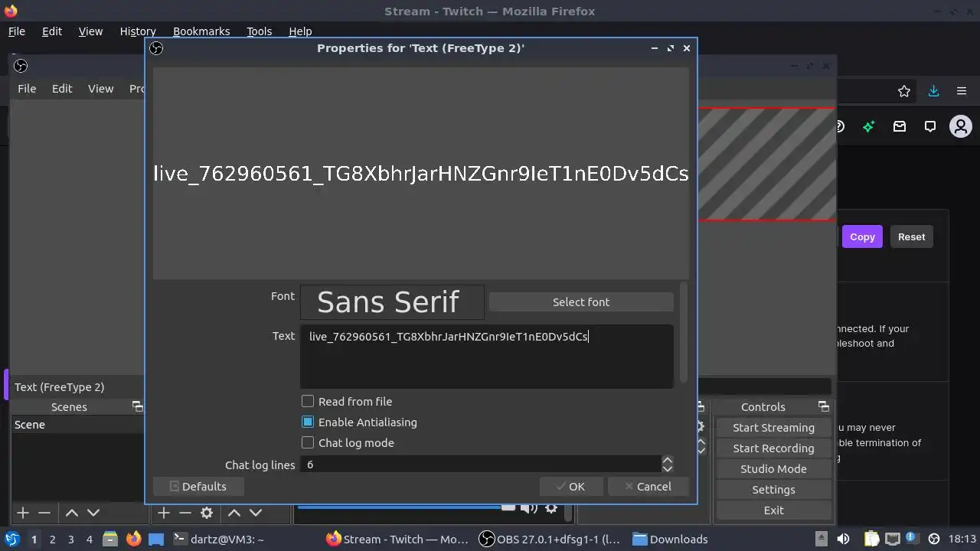Switch to workspace 2 on the taskbar
The height and width of the screenshot is (551, 980).
52,539
